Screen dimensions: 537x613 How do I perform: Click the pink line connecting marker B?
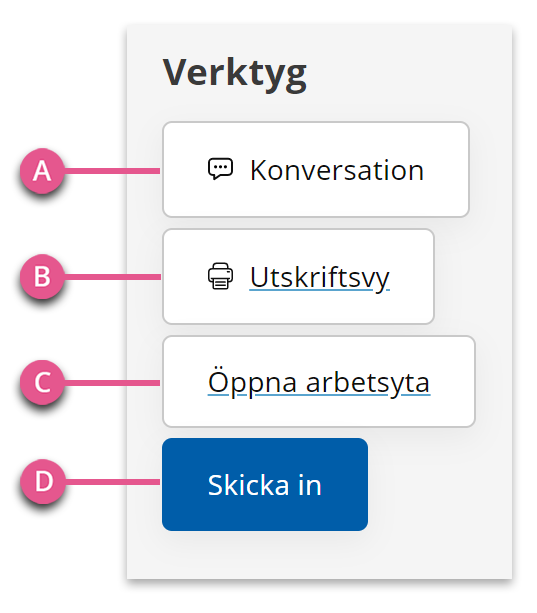coord(112,277)
